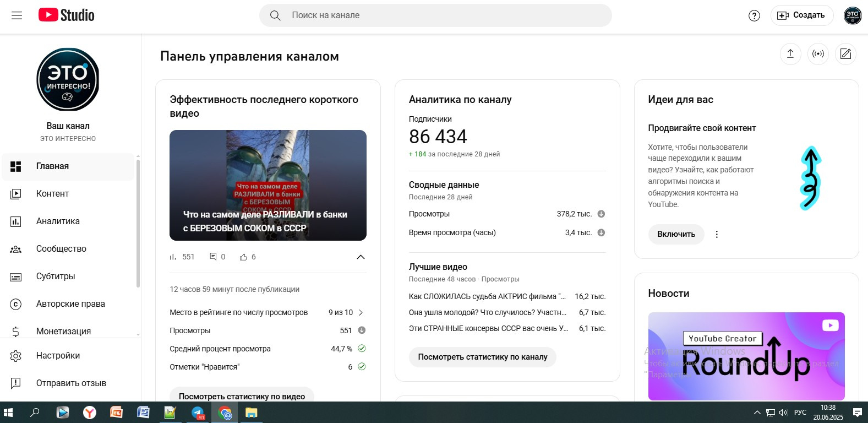Open File Explorer from the taskbar
The image size is (868, 423).
click(x=251, y=412)
